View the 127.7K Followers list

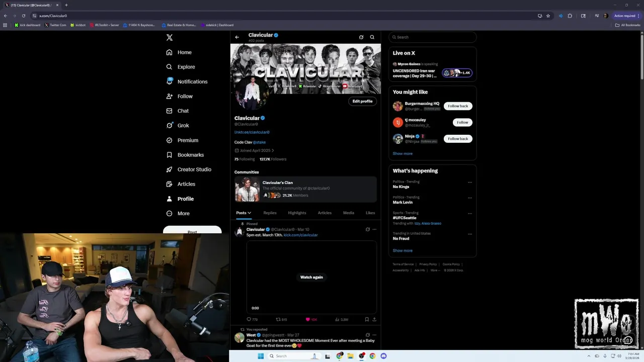(x=273, y=159)
